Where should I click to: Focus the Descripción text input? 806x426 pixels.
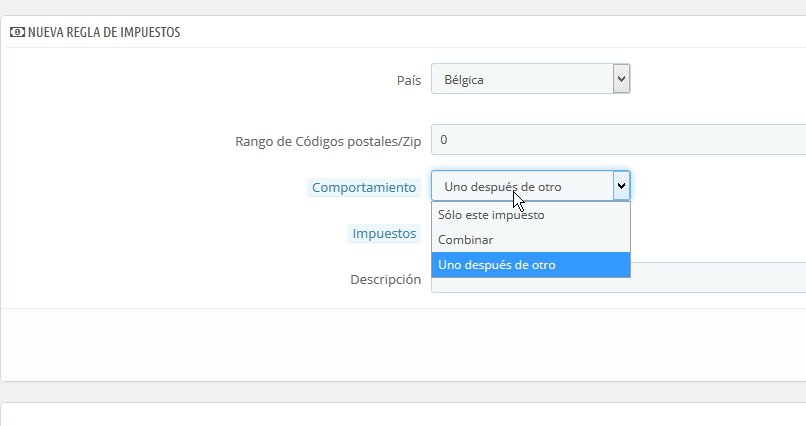(x=718, y=280)
